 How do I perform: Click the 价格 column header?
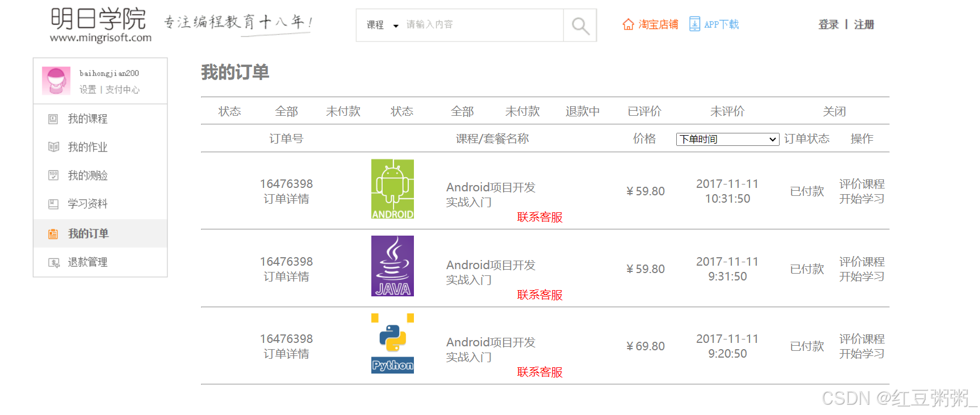click(x=644, y=139)
